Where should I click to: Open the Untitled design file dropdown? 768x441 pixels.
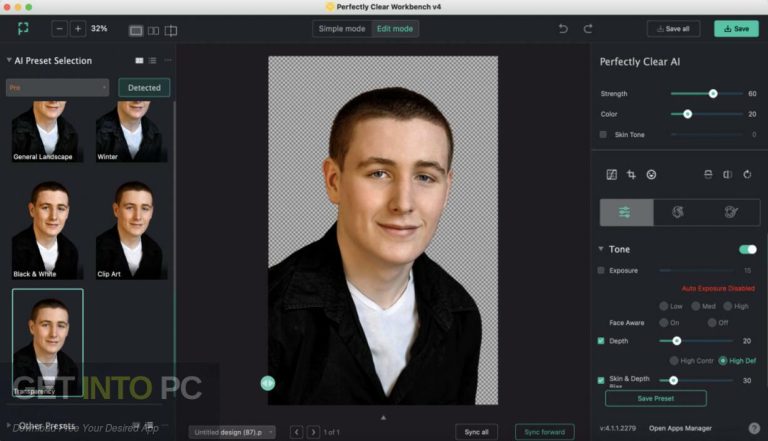(x=231, y=432)
